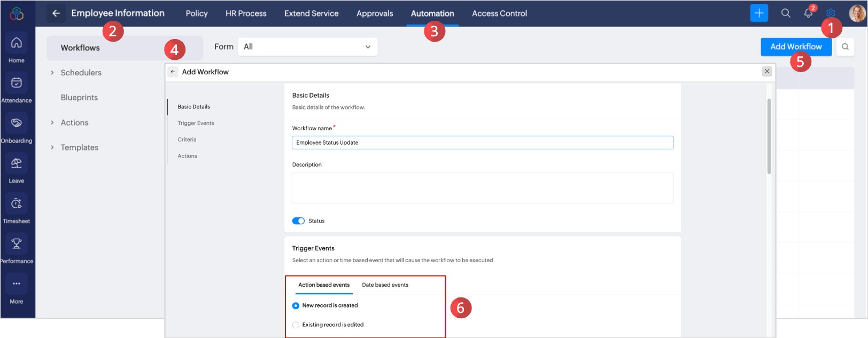Click the Workflow name input field

click(483, 143)
